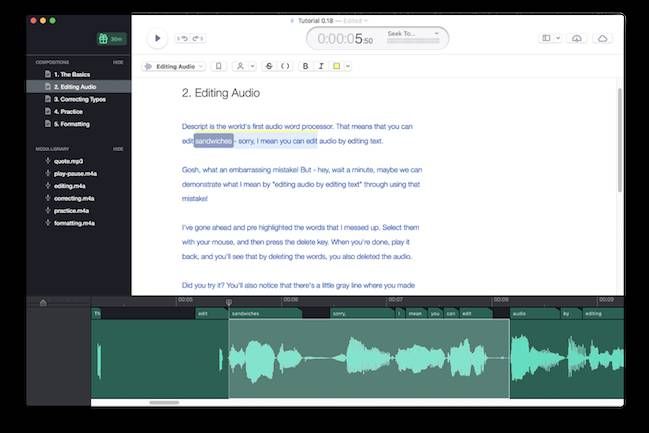Viewport: 649px width, 433px height.
Task: Click the gift icon with 30m label
Action: [110, 39]
